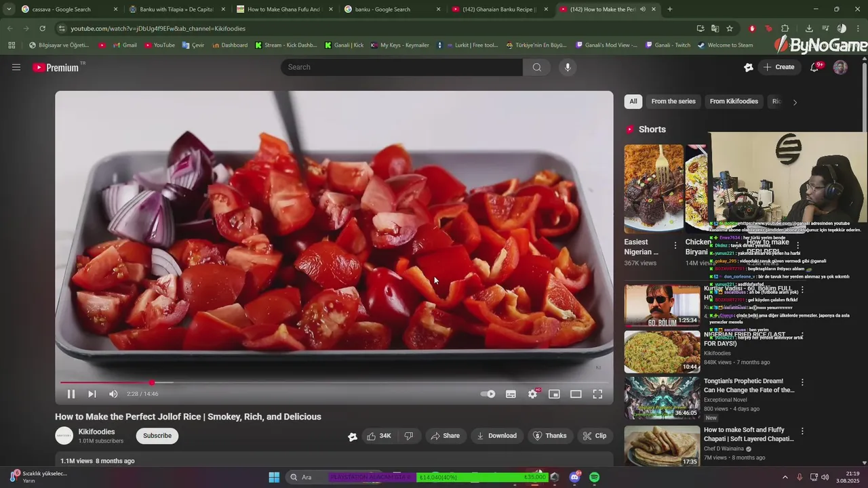This screenshot has width=868, height=488.
Task: Open YouTube notifications bell
Action: [x=815, y=67]
